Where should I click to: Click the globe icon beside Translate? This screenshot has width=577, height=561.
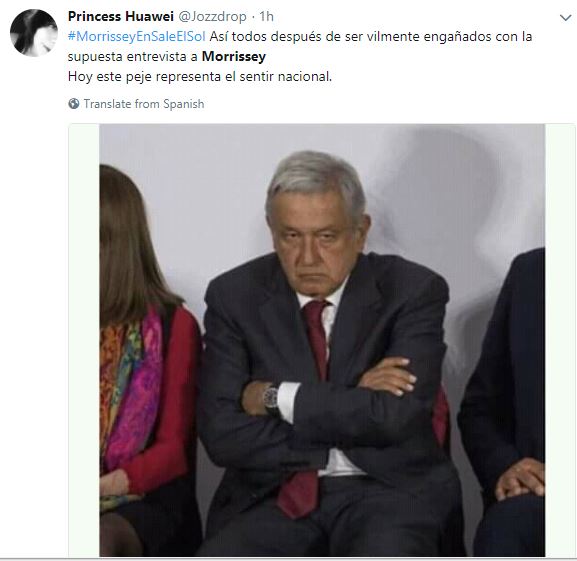click(74, 104)
